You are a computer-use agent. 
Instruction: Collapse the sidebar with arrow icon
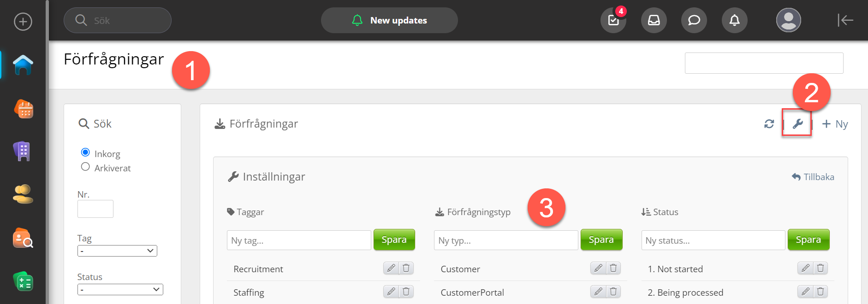click(845, 20)
